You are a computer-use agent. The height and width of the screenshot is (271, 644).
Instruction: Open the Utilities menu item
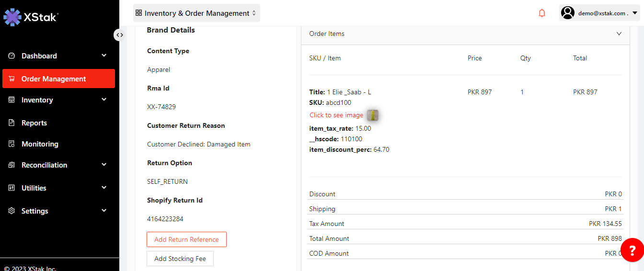coord(34,188)
